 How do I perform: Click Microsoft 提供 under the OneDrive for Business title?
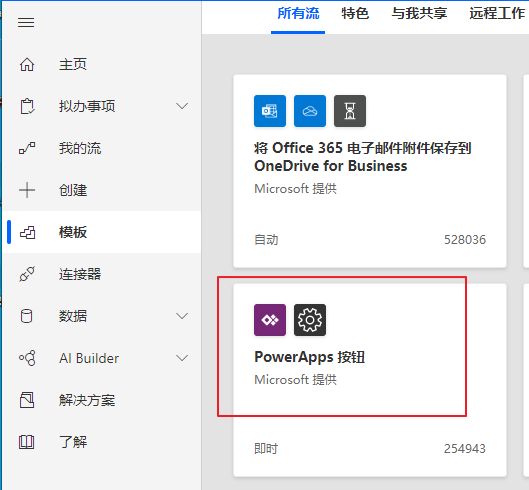click(296, 189)
